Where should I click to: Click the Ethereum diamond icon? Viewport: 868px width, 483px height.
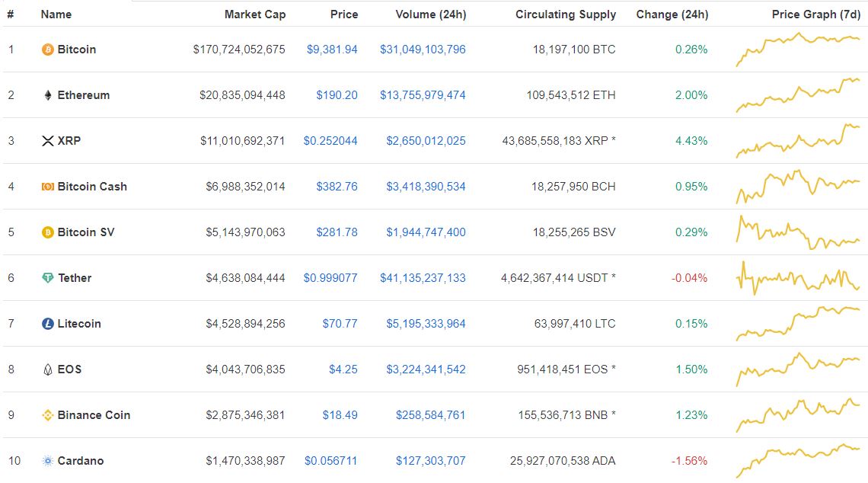point(48,95)
